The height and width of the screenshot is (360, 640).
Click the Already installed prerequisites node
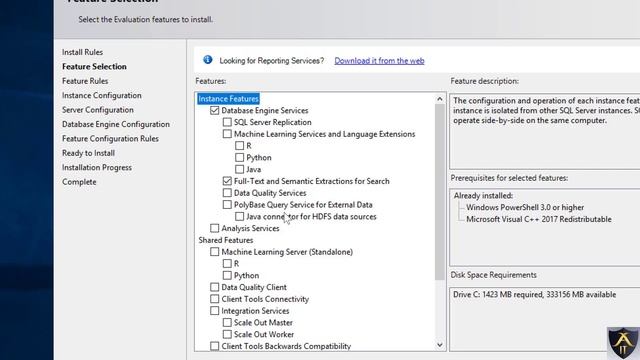[483, 196]
